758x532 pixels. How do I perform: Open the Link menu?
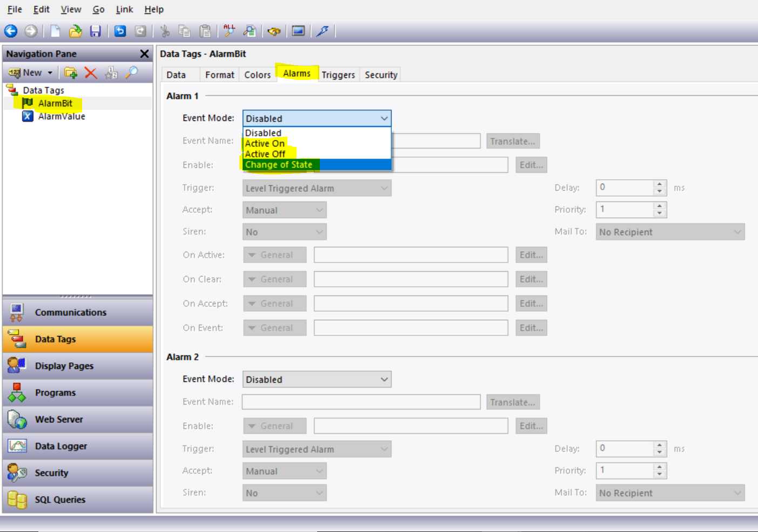point(124,9)
